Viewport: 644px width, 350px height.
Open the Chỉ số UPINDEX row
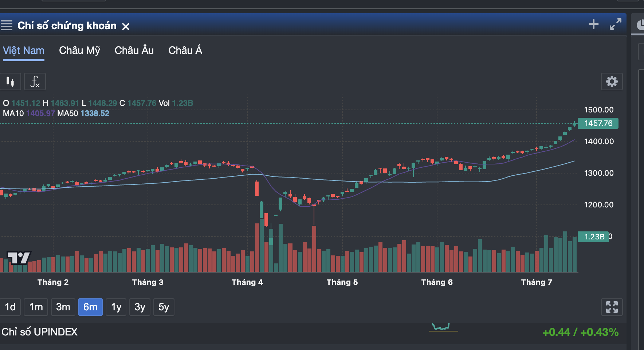tap(39, 332)
